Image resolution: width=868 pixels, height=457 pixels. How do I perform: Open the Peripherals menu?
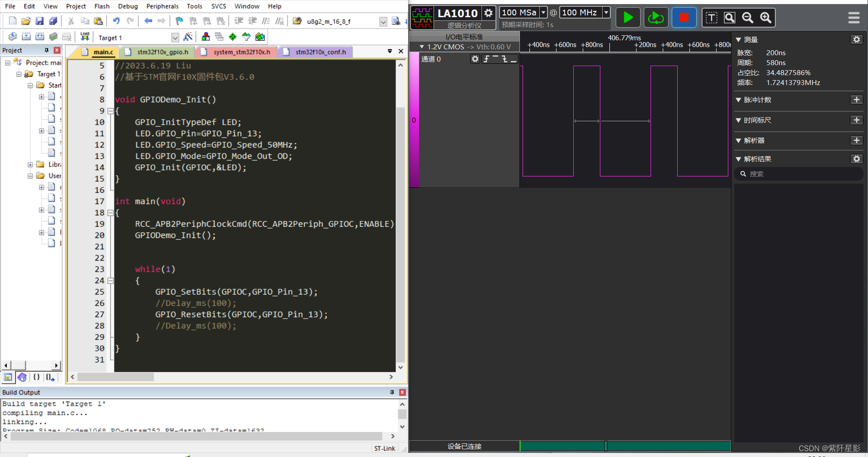pyautogui.click(x=162, y=6)
